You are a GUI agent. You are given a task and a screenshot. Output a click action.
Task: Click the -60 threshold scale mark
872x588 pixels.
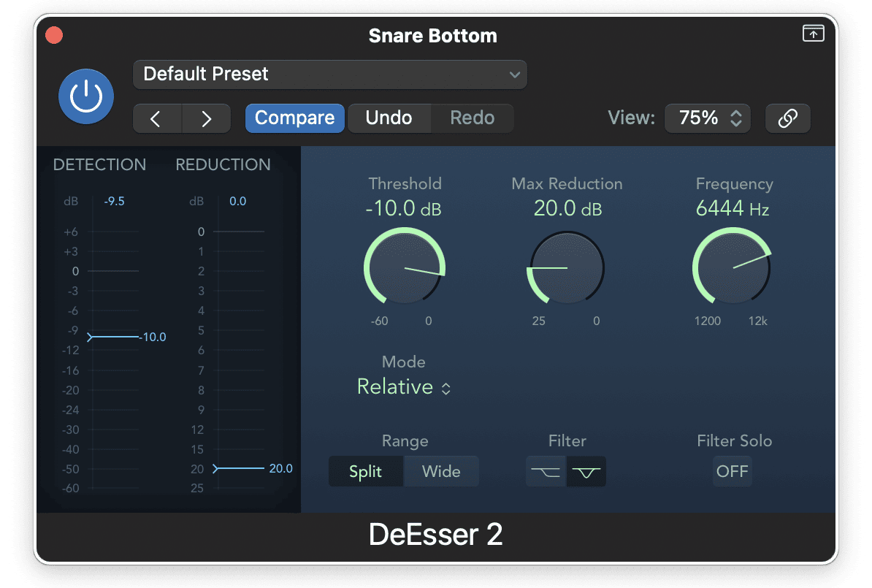(x=379, y=321)
